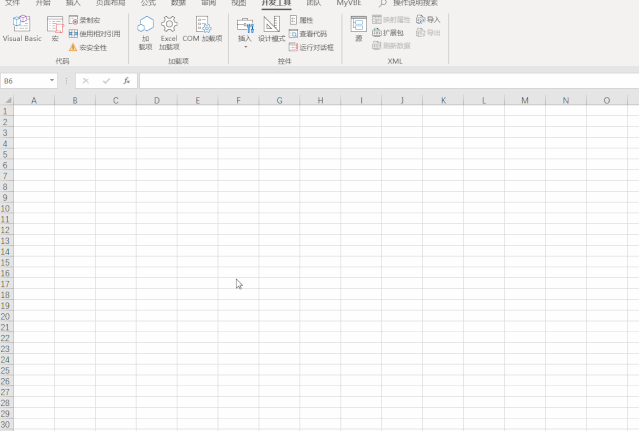The height and width of the screenshot is (431, 639).
Task: Click the formula bar Cancel (X) button
Action: 86,81
